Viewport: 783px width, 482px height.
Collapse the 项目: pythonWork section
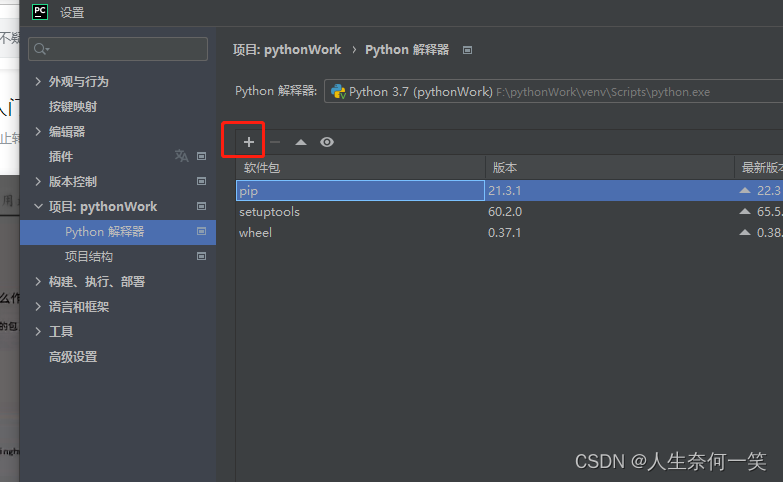(38, 206)
